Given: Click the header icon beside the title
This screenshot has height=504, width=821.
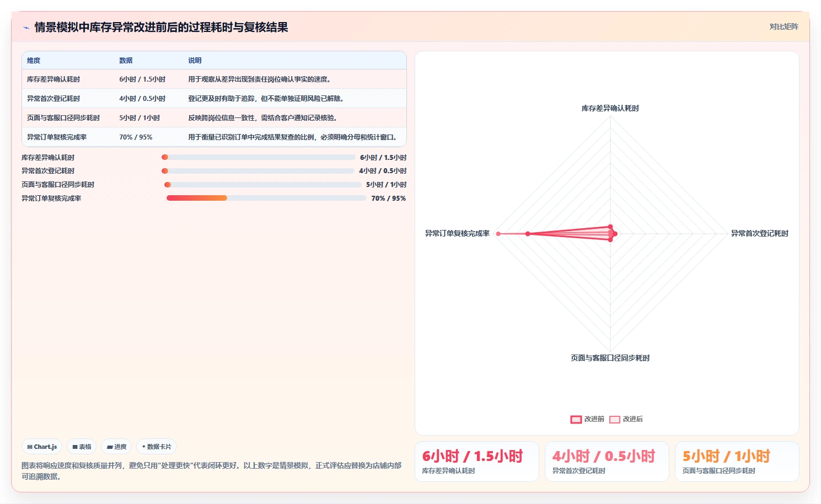Looking at the screenshot, I should (x=26, y=28).
